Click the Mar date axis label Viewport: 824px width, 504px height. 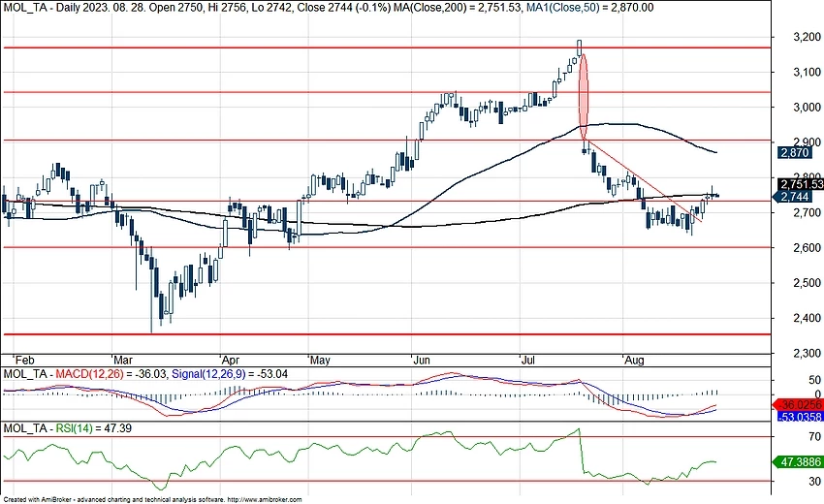point(123,361)
